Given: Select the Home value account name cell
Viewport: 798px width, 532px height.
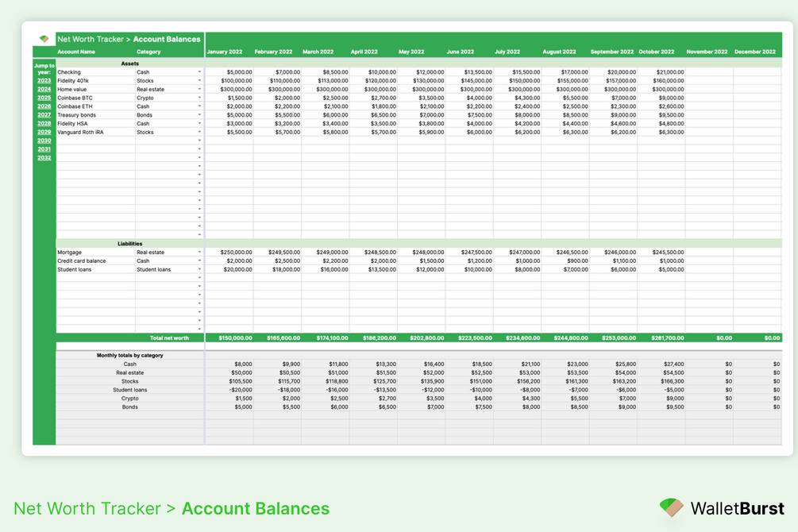Looking at the screenshot, I should point(95,89).
